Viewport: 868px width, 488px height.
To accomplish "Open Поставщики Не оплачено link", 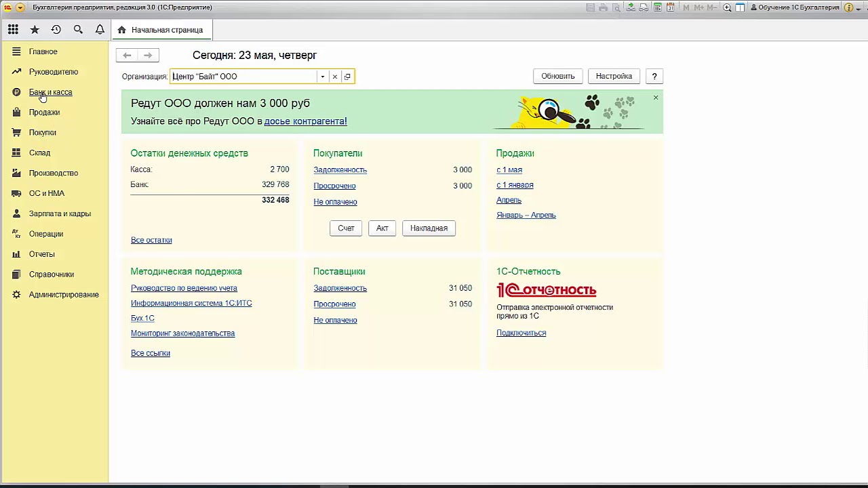I will click(x=335, y=320).
